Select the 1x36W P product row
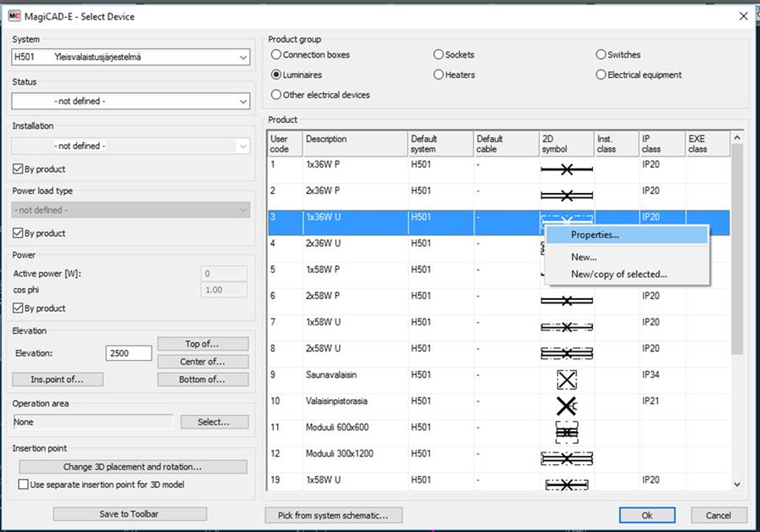Screen dimensions: 760x532 (x=499, y=170)
